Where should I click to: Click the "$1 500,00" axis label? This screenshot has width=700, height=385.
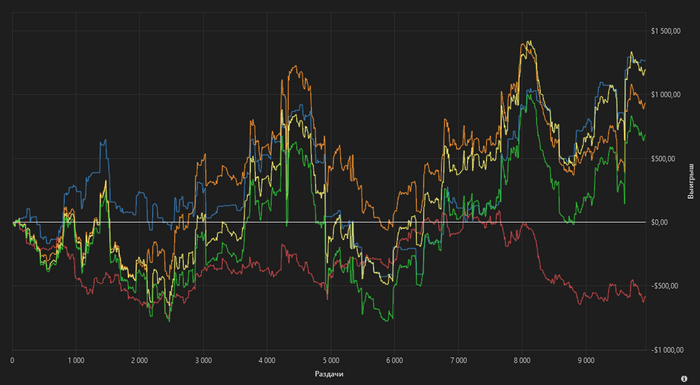(666, 31)
